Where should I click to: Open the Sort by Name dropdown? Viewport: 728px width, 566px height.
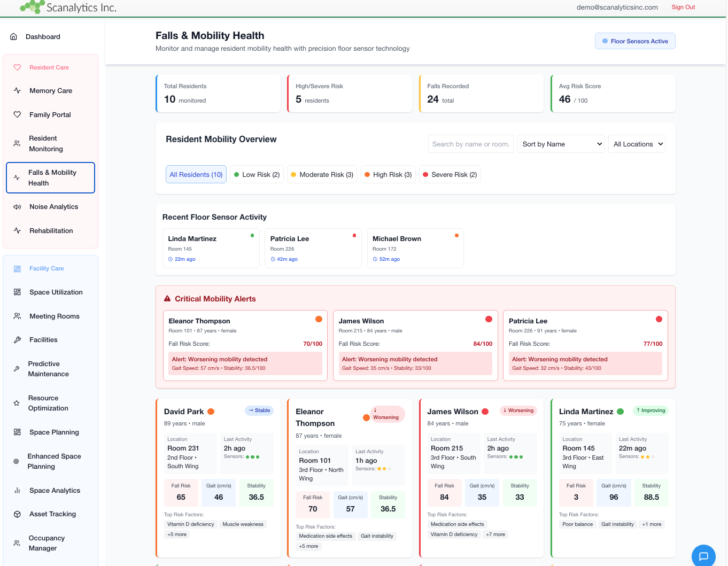pyautogui.click(x=561, y=144)
